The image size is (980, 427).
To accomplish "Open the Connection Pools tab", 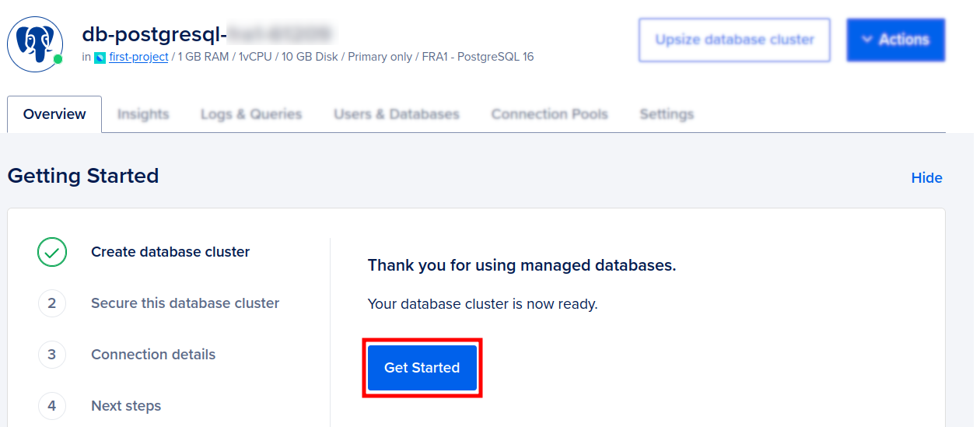I will (549, 114).
